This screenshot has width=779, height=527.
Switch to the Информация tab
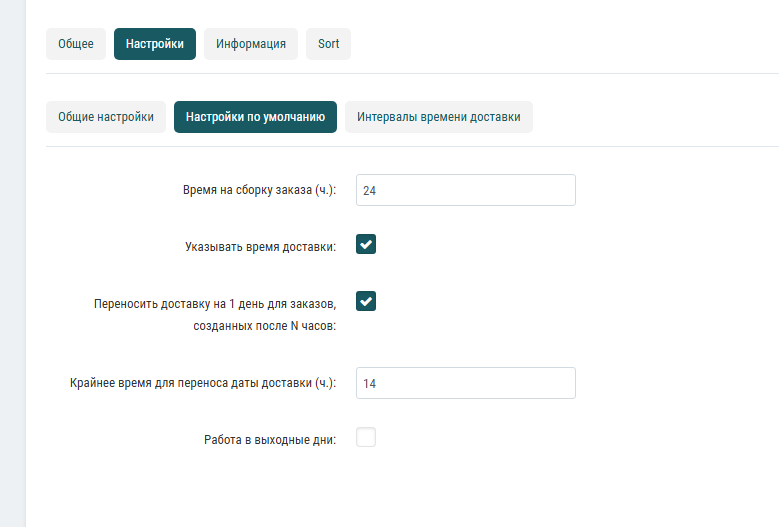[251, 44]
